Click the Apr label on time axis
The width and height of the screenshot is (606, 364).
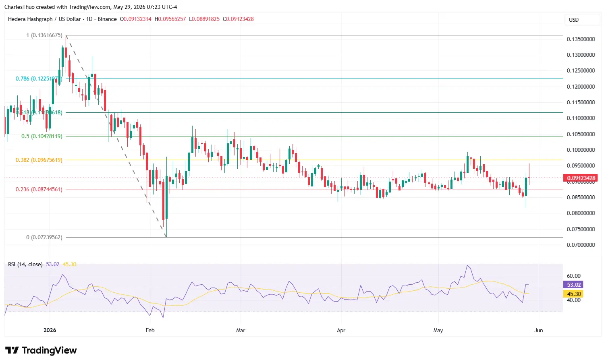(x=341, y=330)
